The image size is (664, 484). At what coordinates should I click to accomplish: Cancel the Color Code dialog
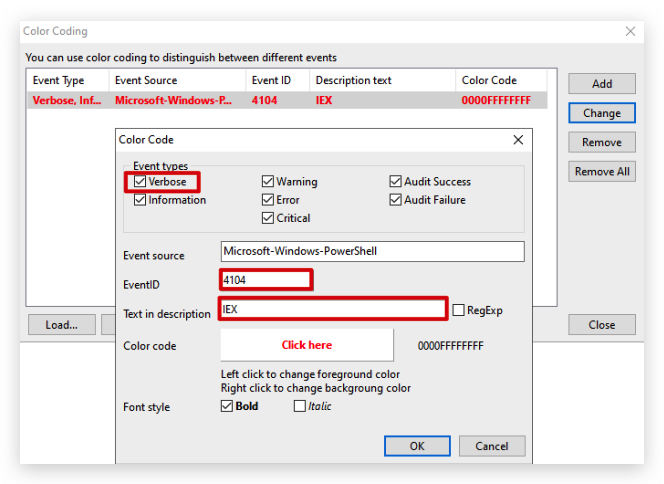(492, 446)
